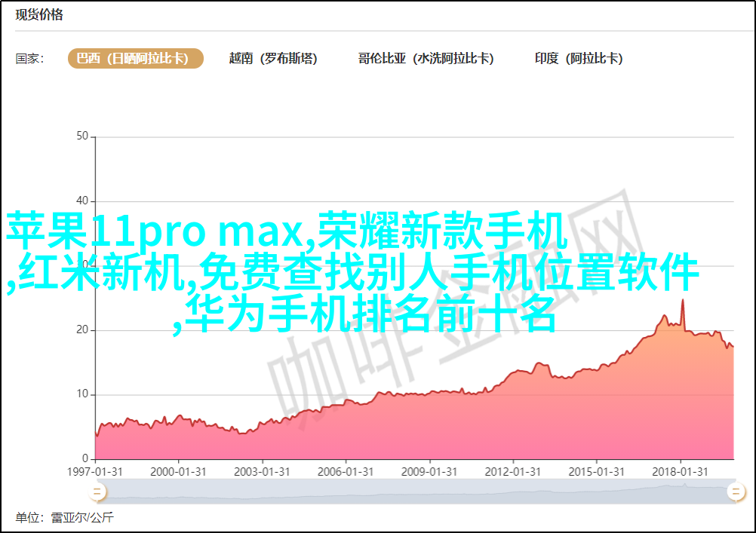The image size is (756, 533).
Task: Click the 2006-01-31 axis label
Action: click(346, 472)
